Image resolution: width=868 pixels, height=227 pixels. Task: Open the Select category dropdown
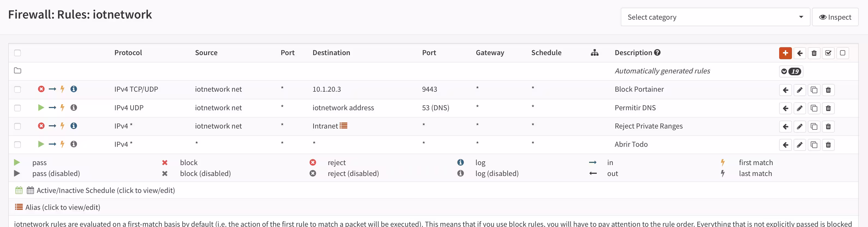point(715,17)
